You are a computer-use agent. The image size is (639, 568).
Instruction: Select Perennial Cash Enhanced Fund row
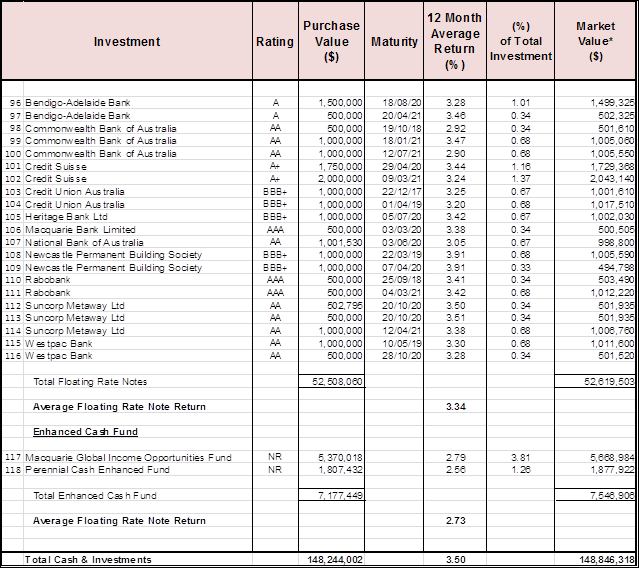click(97, 470)
